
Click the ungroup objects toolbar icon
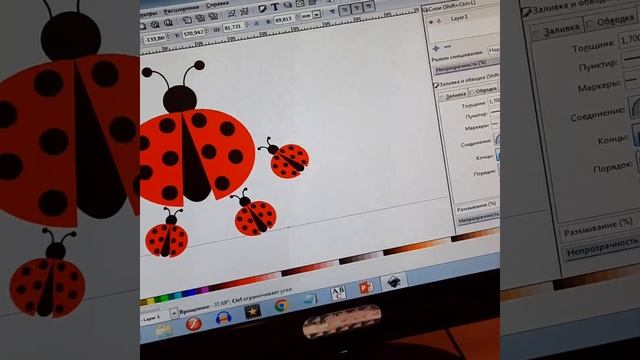click(244, 11)
